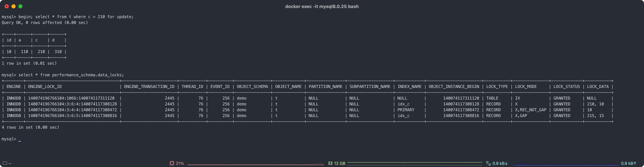Viewport: 644px width, 167px height.
Task: Click the LOCK_MODE column header
Action: pos(526,87)
